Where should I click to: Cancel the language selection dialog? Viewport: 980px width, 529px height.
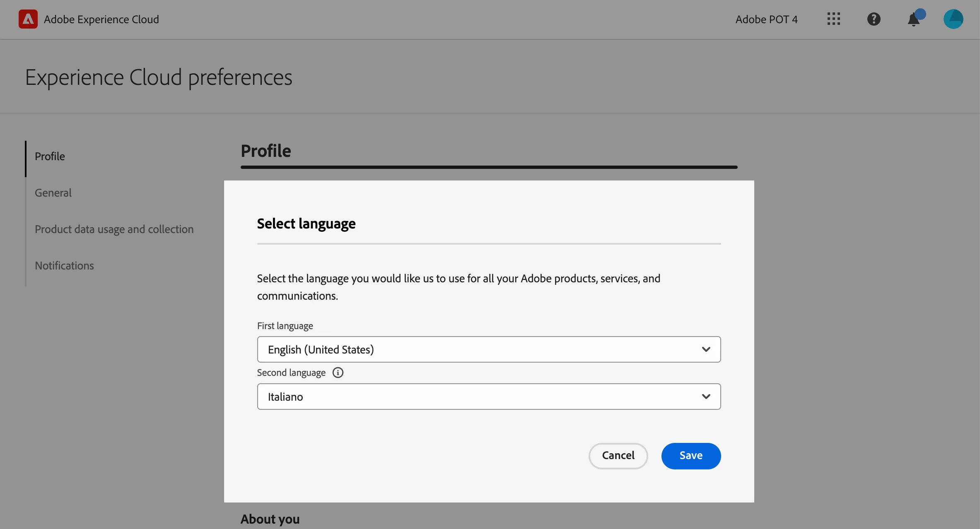click(618, 456)
